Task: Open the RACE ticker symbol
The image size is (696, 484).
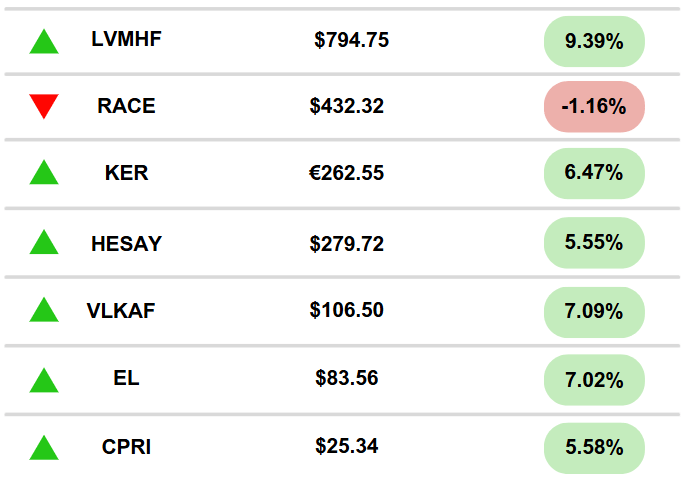Action: [x=127, y=106]
